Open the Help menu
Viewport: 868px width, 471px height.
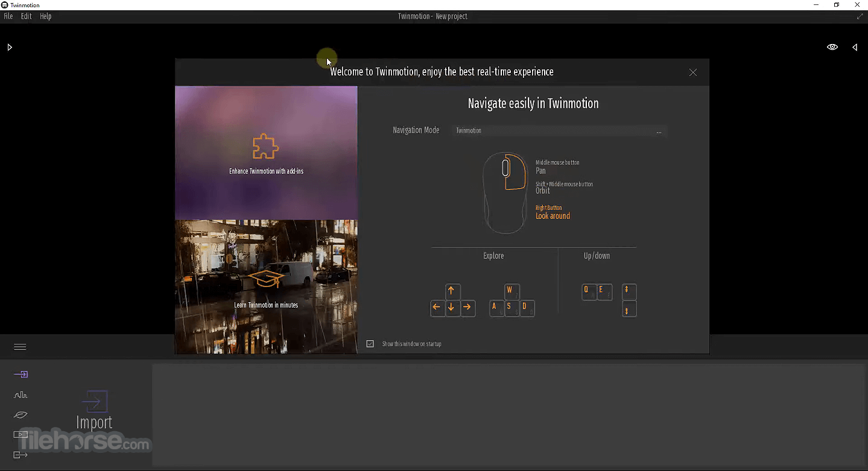(x=46, y=16)
